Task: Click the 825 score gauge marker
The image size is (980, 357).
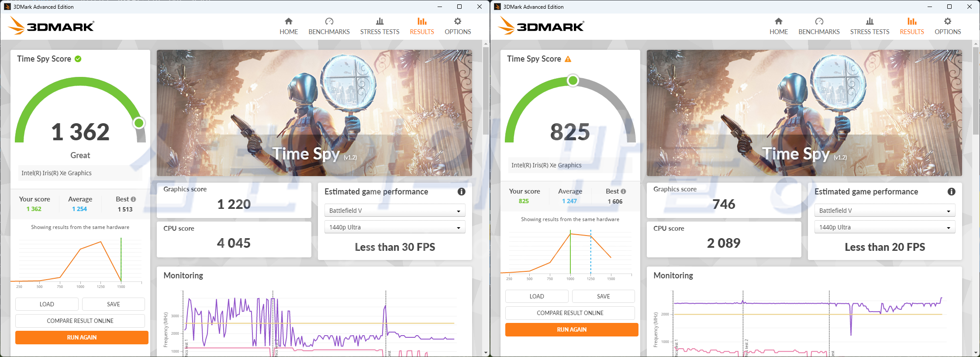Action: pyautogui.click(x=573, y=80)
